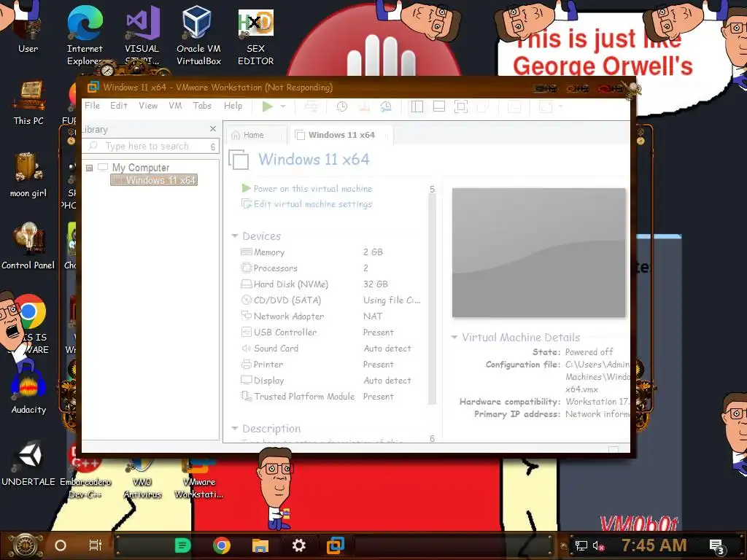747x560 pixels.
Task: Click the 'Powered off' state value
Action: 589,352
